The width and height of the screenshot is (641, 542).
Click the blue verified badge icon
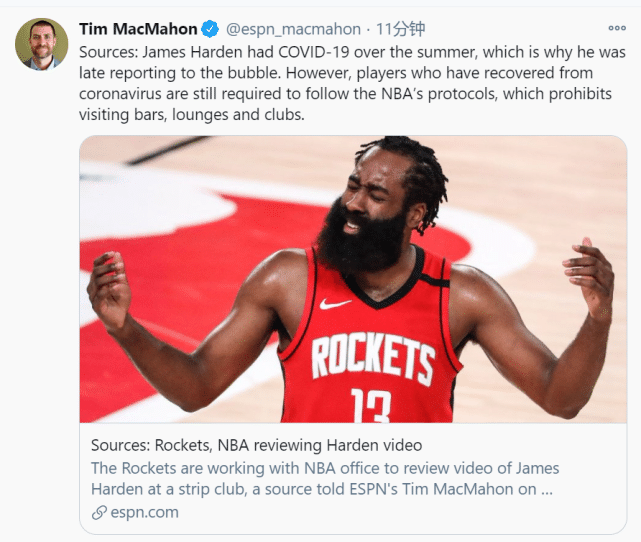(x=211, y=29)
